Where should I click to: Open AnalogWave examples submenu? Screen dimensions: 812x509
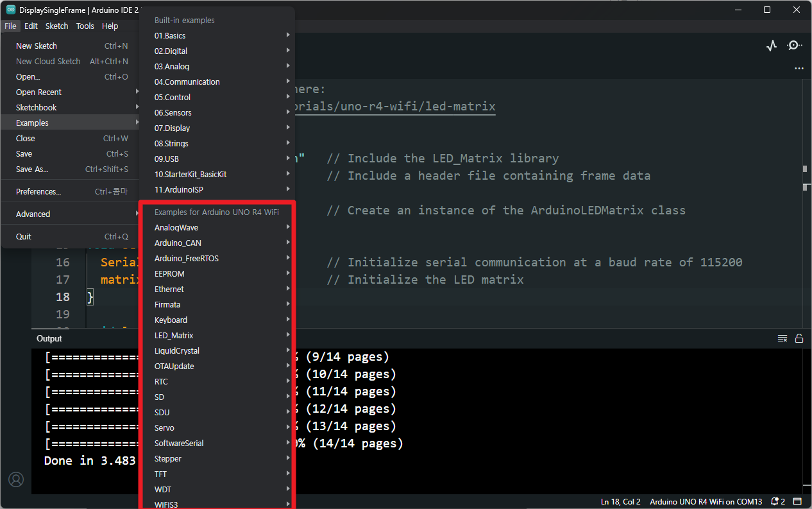[217, 228]
